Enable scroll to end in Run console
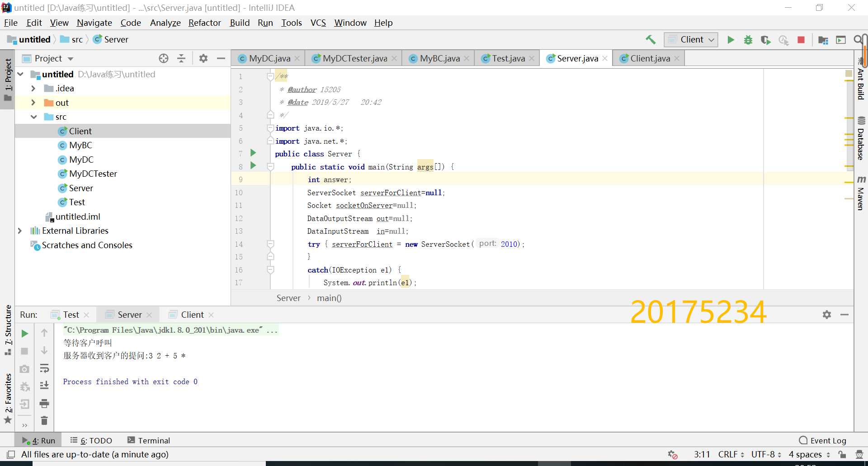Viewport: 868px width, 466px height. [x=44, y=386]
